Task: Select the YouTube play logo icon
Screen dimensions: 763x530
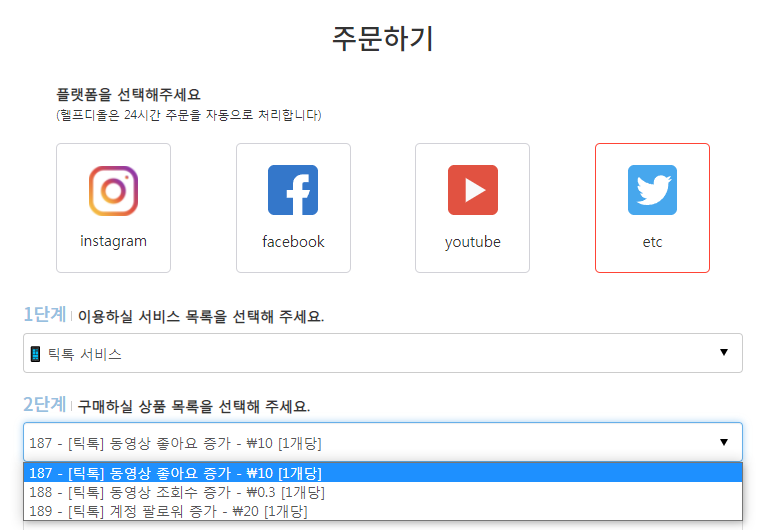Action: 472,190
